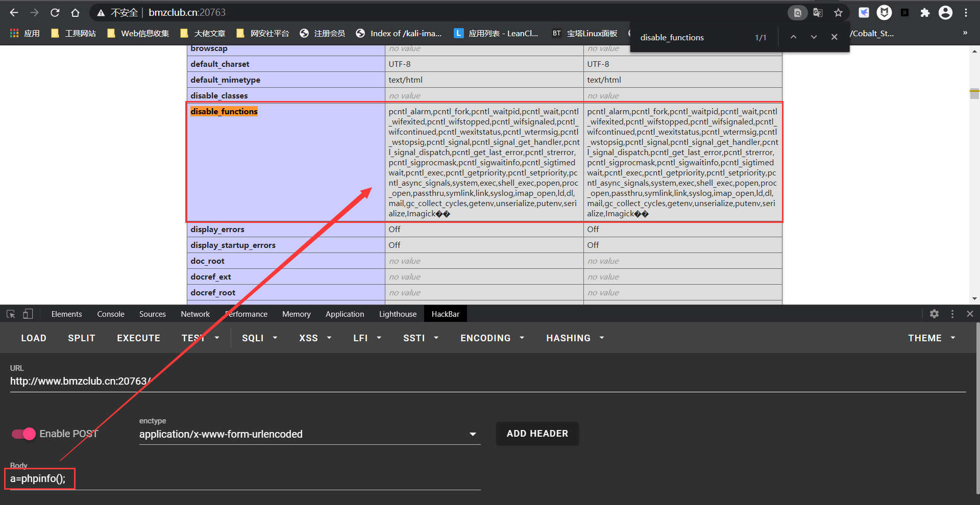Image resolution: width=980 pixels, height=505 pixels.
Task: Switch to the Elements tab
Action: coord(66,314)
